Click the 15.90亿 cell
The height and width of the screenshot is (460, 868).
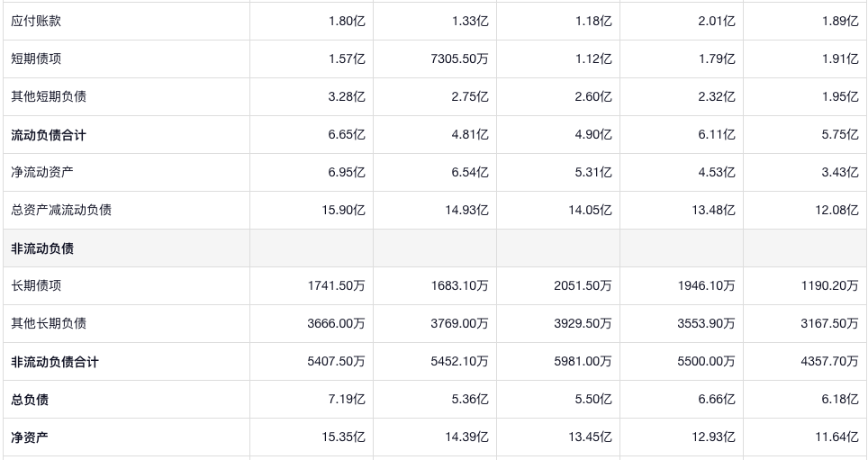coord(343,210)
